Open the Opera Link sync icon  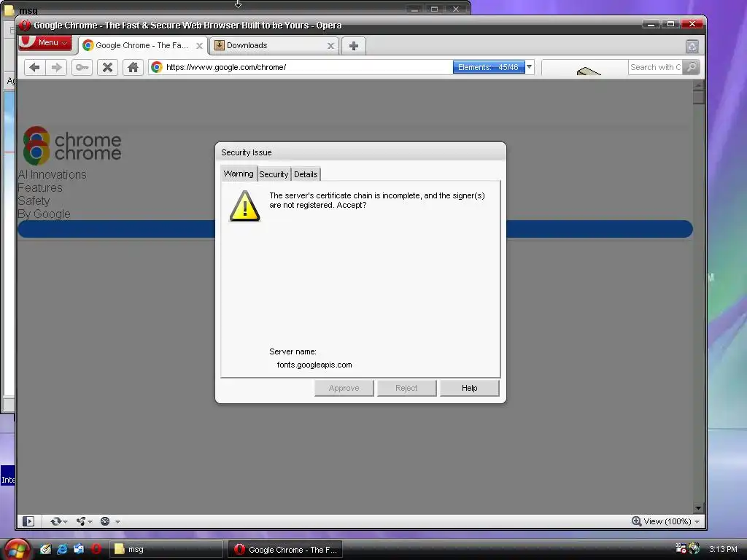pyautogui.click(x=55, y=521)
